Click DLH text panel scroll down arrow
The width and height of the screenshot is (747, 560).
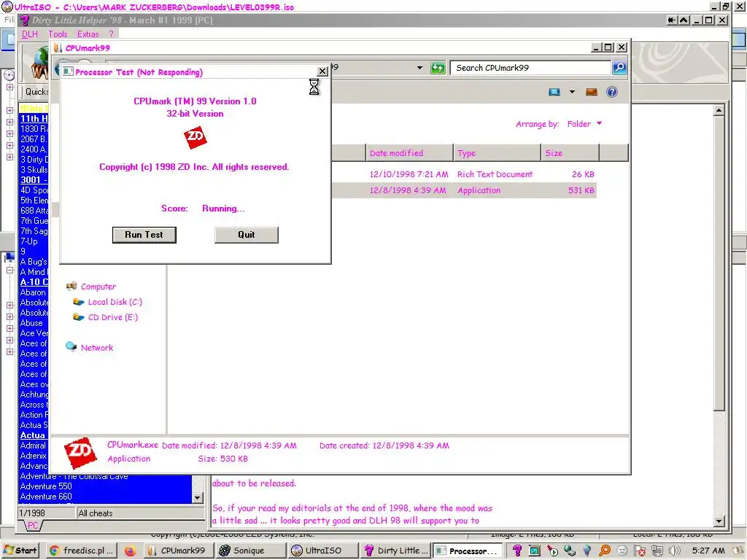coord(719,521)
